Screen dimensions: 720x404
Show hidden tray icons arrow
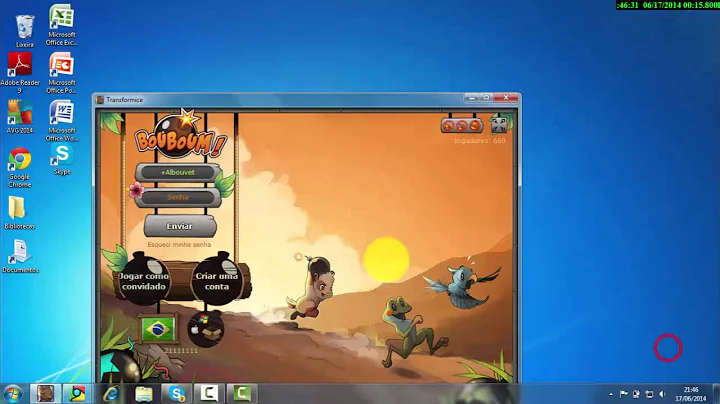611,394
